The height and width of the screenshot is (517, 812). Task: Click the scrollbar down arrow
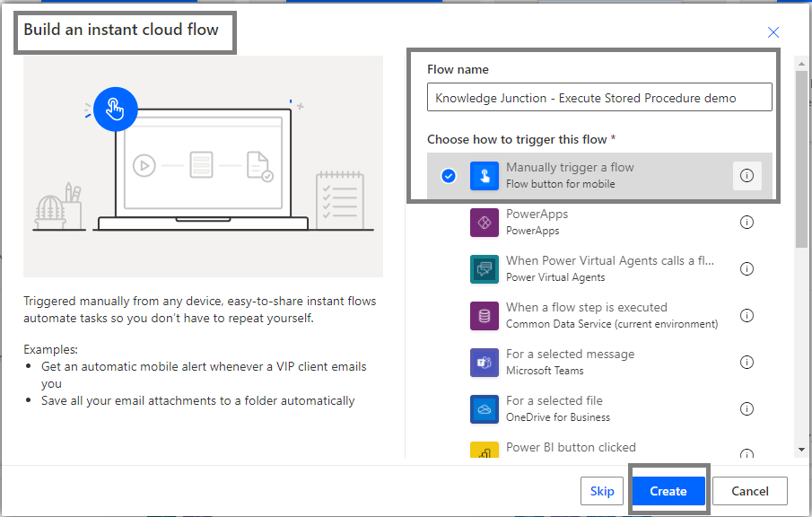coord(801,450)
